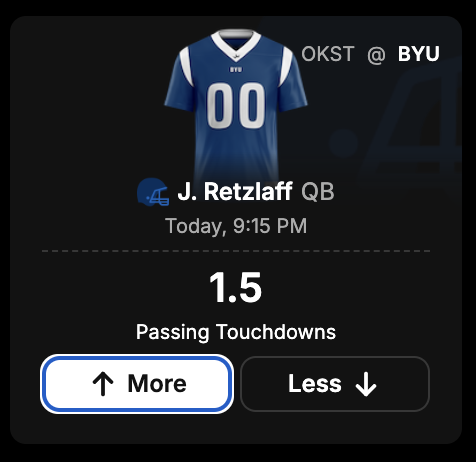
Task: Click the dashed divider line
Action: 236,251
